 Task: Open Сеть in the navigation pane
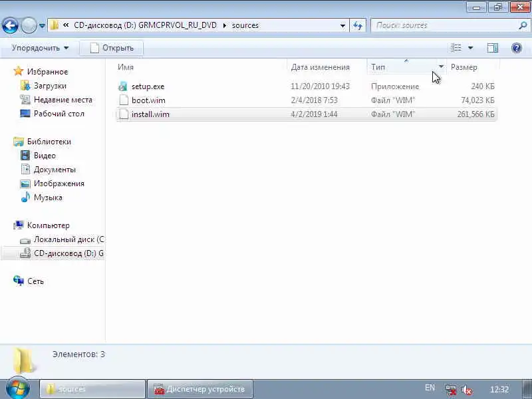[x=35, y=281]
